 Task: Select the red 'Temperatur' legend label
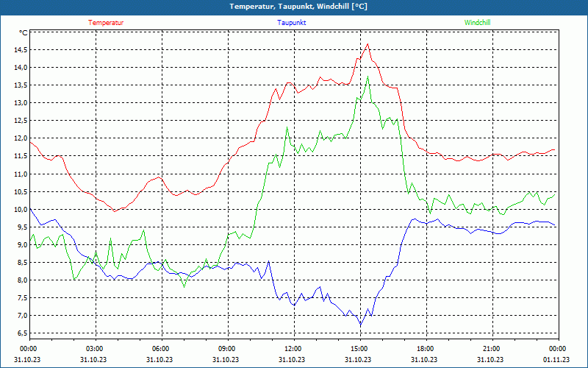[x=106, y=23]
